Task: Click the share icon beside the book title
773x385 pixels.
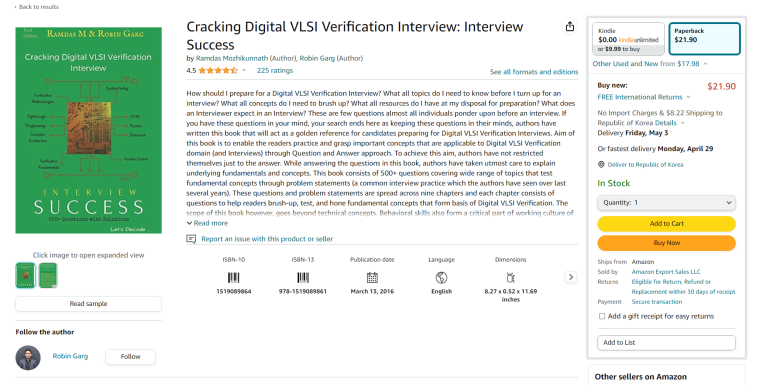Action: click(x=570, y=27)
